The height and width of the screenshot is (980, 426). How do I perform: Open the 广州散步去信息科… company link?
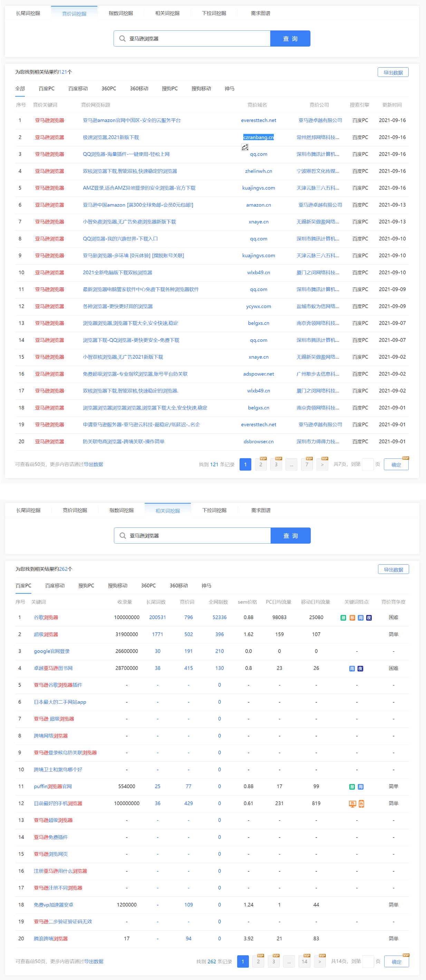(318, 374)
